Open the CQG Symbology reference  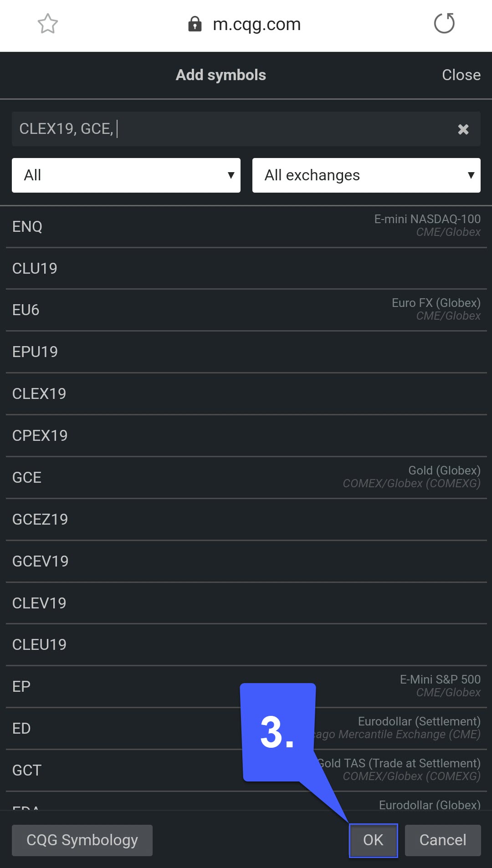pyautogui.click(x=82, y=840)
